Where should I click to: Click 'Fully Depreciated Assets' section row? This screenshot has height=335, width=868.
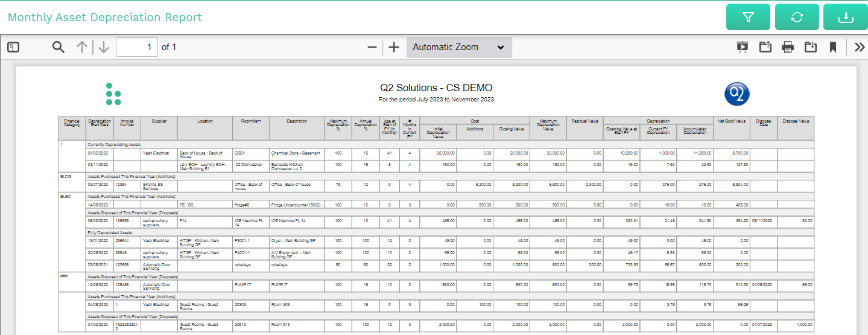tap(450, 232)
